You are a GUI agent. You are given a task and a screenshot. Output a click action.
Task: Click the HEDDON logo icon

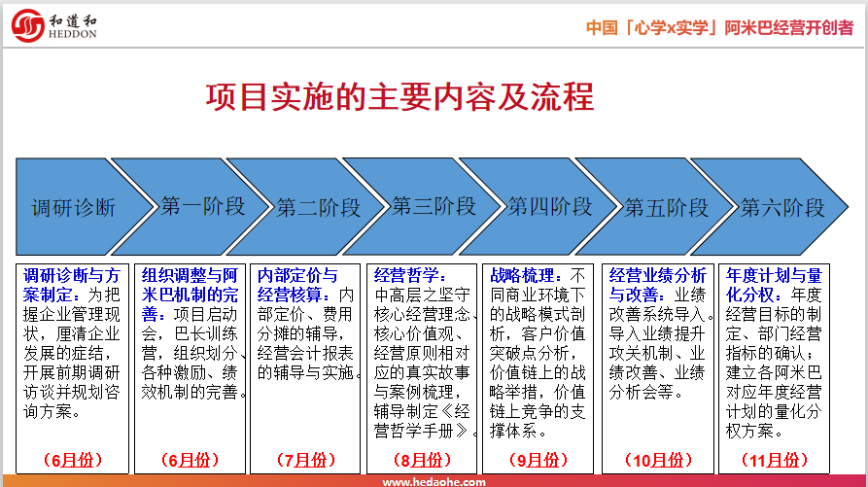click(27, 25)
